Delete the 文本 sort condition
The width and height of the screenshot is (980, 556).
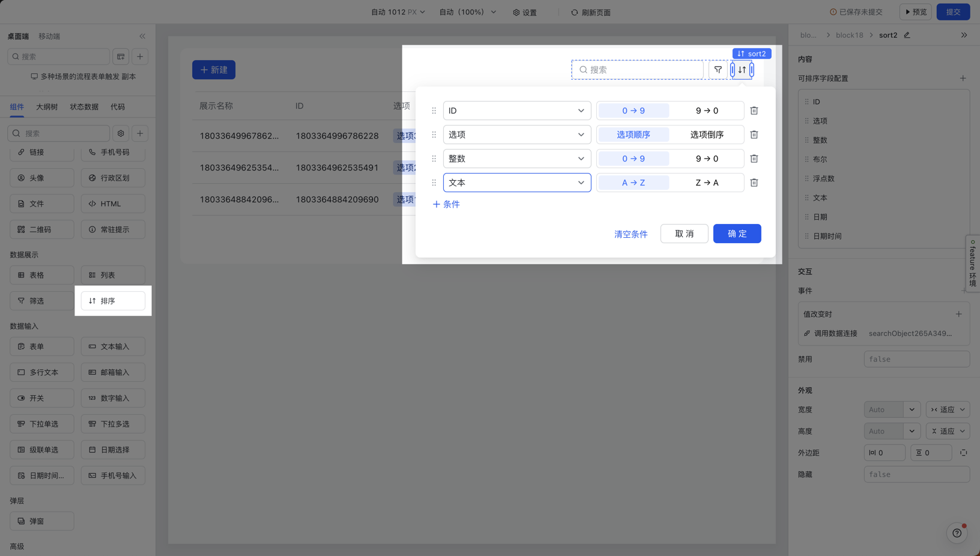click(754, 183)
